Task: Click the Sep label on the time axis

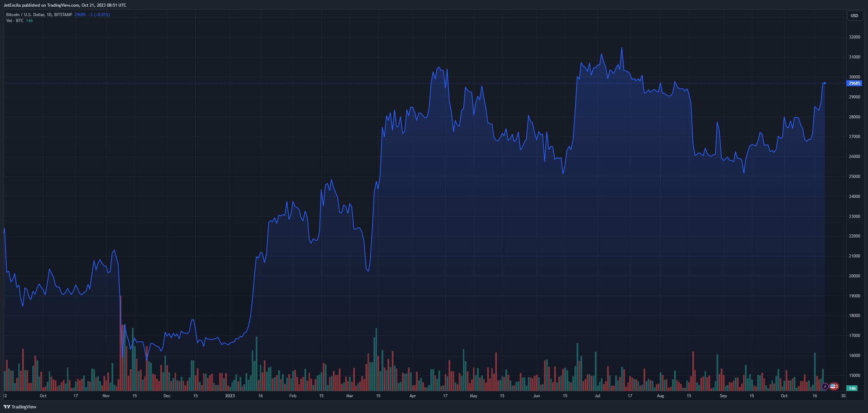Action: [723, 396]
